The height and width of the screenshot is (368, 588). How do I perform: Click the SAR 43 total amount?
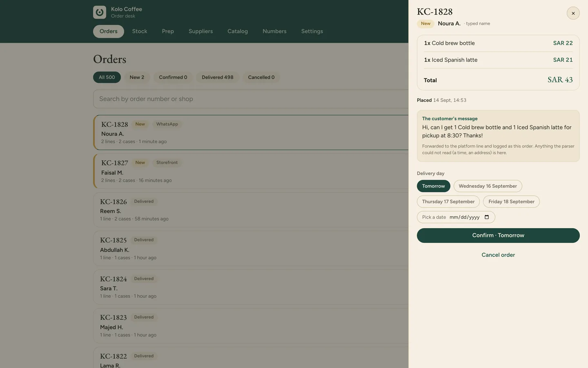click(560, 80)
